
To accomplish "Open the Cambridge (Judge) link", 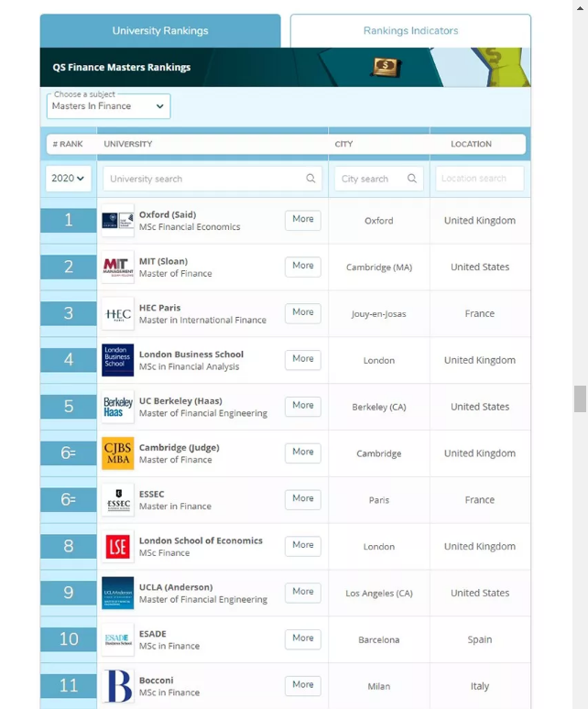I will [x=180, y=448].
